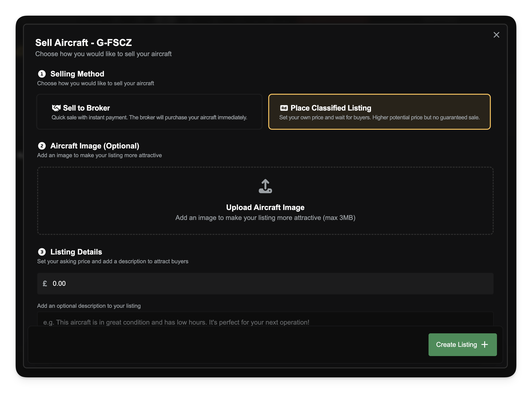532x393 pixels.
Task: Click the Listing Details heading
Action: click(x=76, y=252)
